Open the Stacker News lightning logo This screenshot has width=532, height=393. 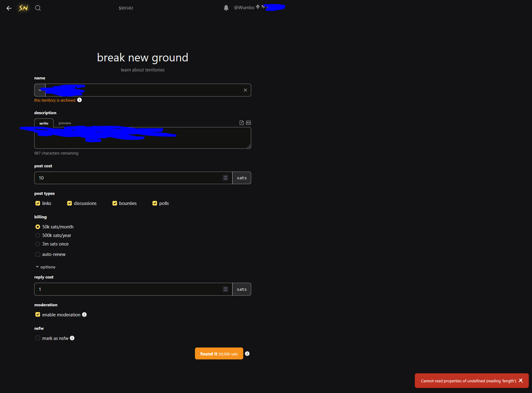pos(23,8)
